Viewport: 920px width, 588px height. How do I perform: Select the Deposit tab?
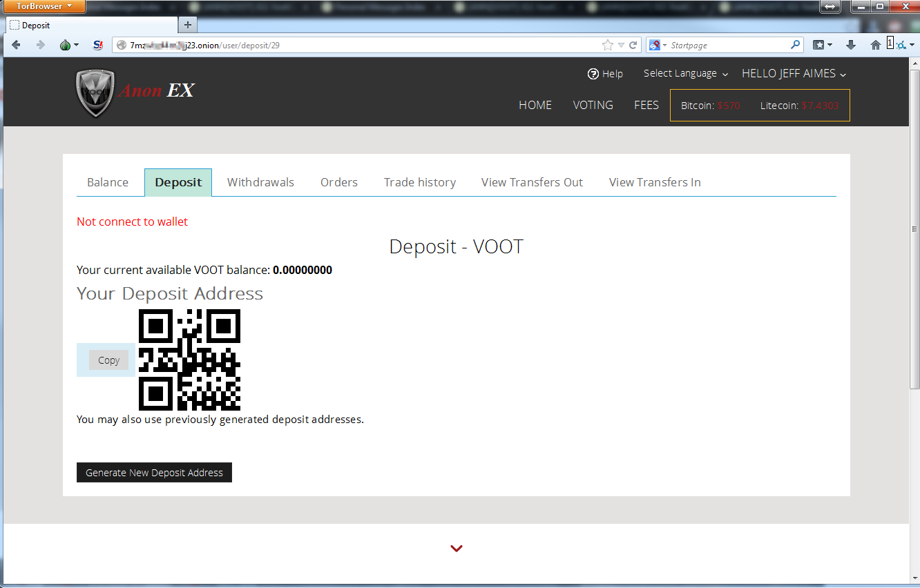(178, 182)
